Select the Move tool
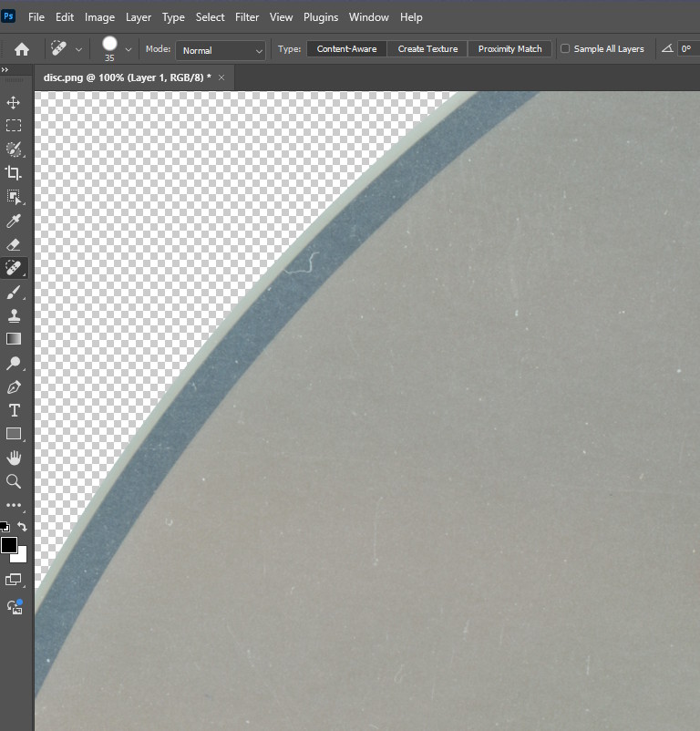This screenshot has height=731, width=700. [x=14, y=102]
